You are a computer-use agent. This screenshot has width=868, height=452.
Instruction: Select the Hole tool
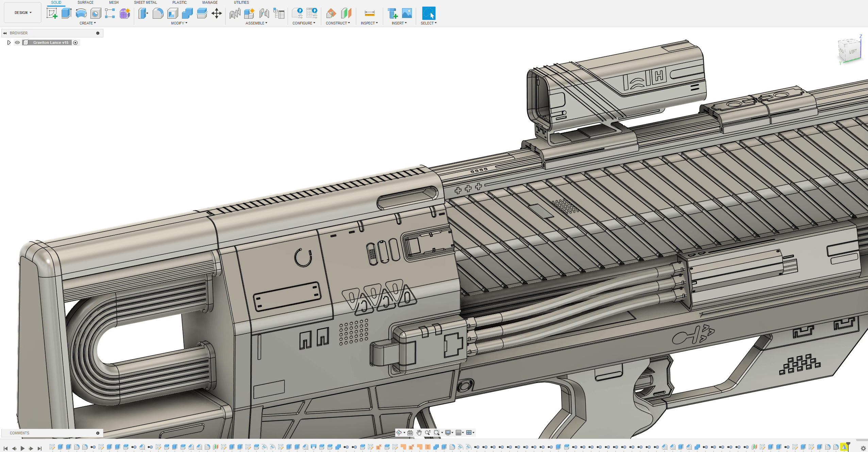pyautogui.click(x=96, y=14)
